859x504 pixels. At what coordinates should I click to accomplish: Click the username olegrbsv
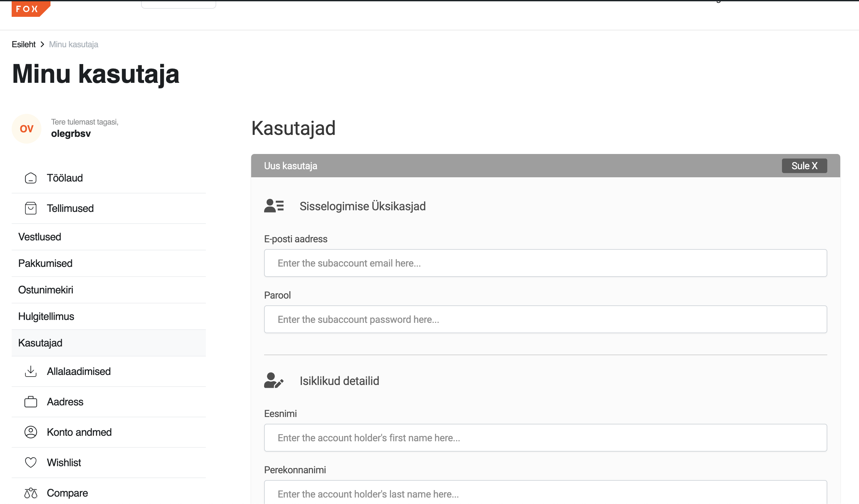(x=71, y=134)
